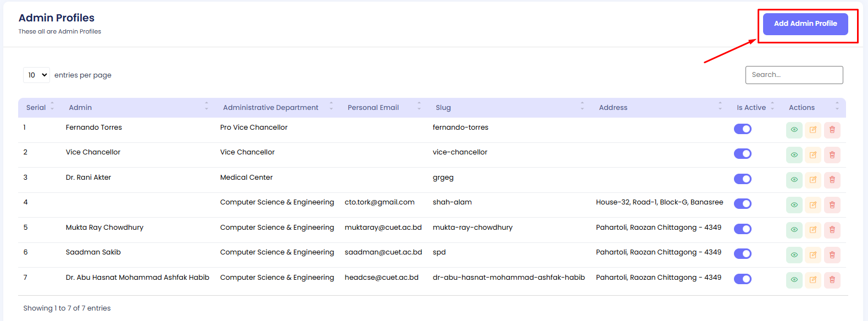Focus the Search input field
The width and height of the screenshot is (868, 321).
(x=794, y=75)
